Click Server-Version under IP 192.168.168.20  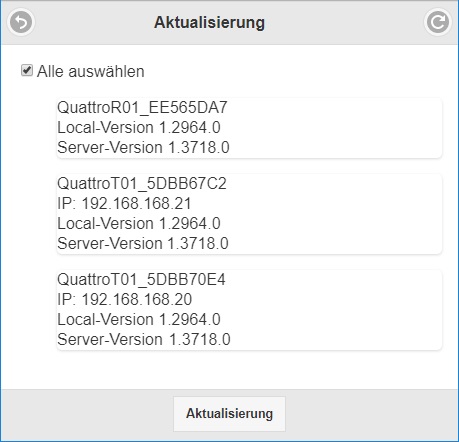[x=144, y=339]
